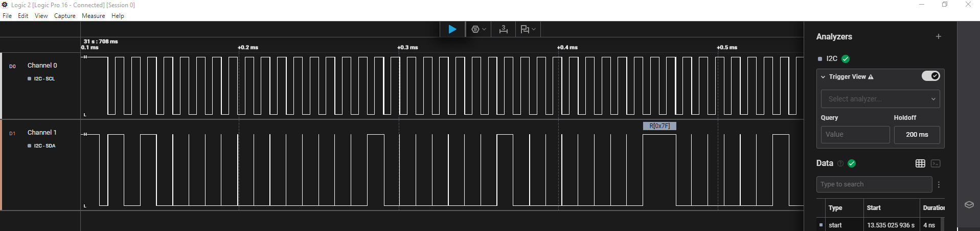Toggle the Trigger View switch
The height and width of the screenshot is (231, 980).
(930, 76)
